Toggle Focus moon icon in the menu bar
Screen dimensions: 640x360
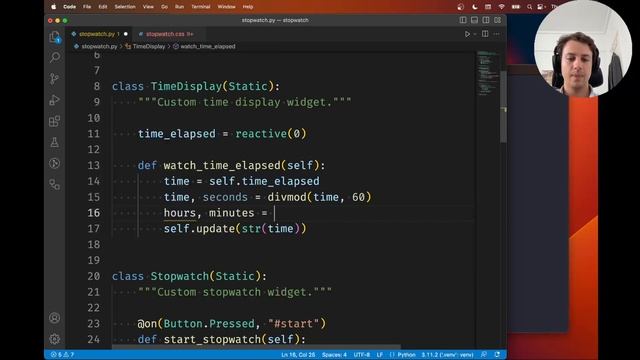point(474,7)
